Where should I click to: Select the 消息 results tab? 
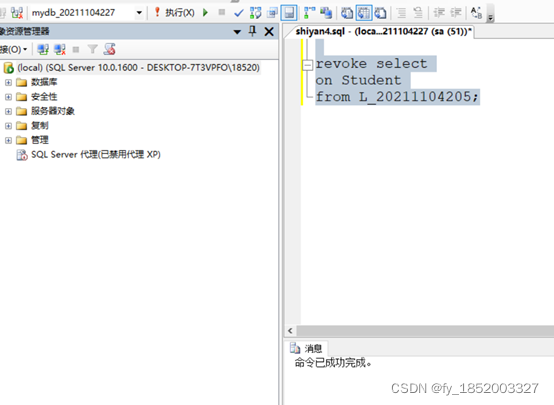tap(306, 348)
